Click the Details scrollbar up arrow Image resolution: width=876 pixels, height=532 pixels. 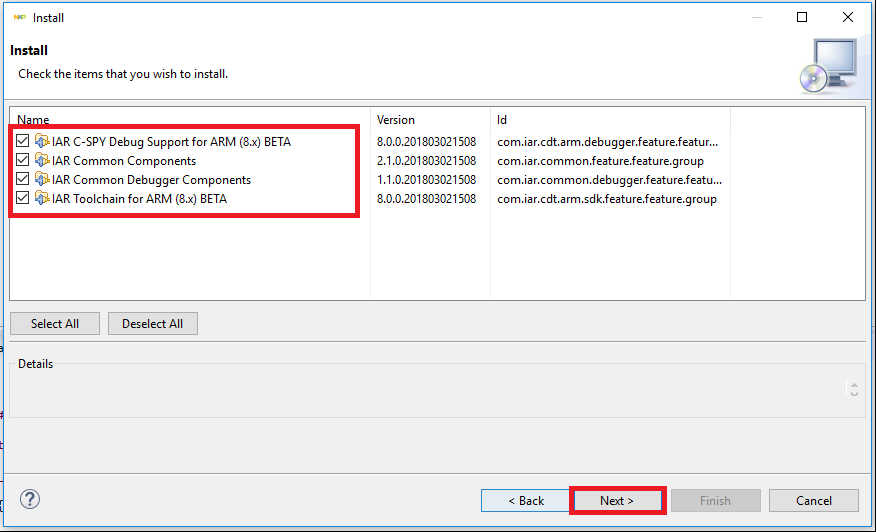[x=854, y=384]
